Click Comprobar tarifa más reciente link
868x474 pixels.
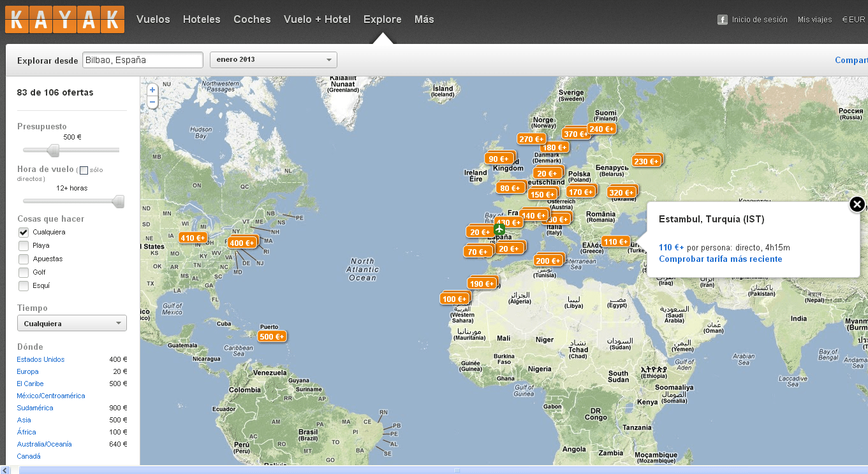pos(720,259)
